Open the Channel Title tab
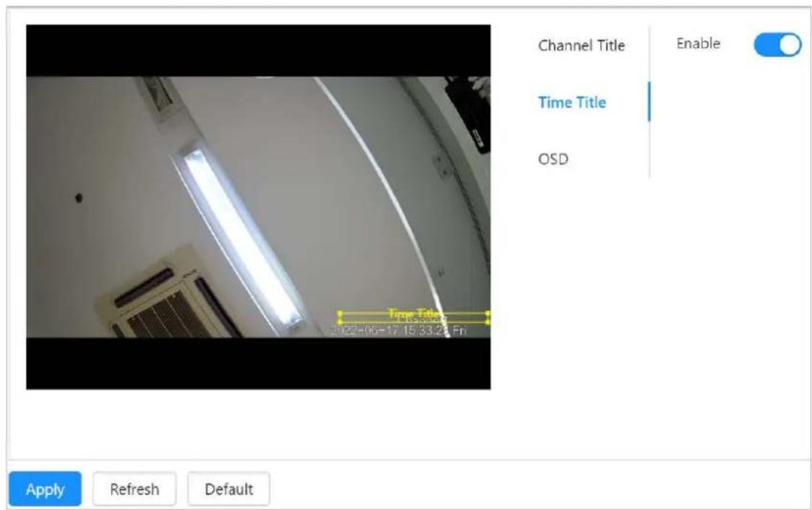The height and width of the screenshot is (510, 812). point(581,46)
